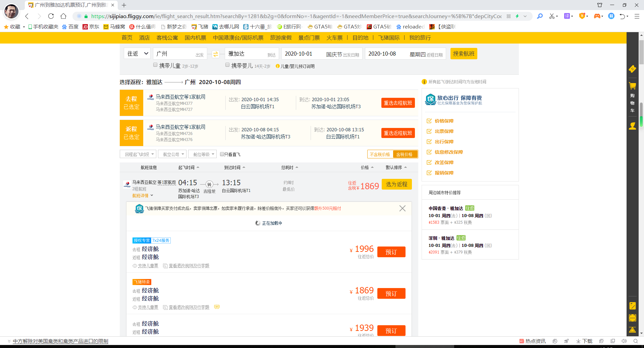The height and width of the screenshot is (348, 644).
Task: Open the new tab plus button
Action: pos(124,5)
